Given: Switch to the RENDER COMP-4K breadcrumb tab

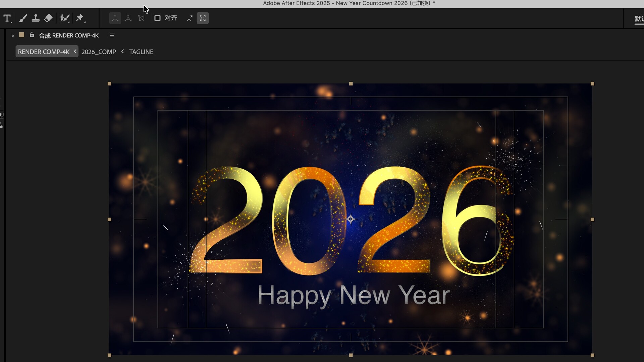Looking at the screenshot, I should [43, 51].
